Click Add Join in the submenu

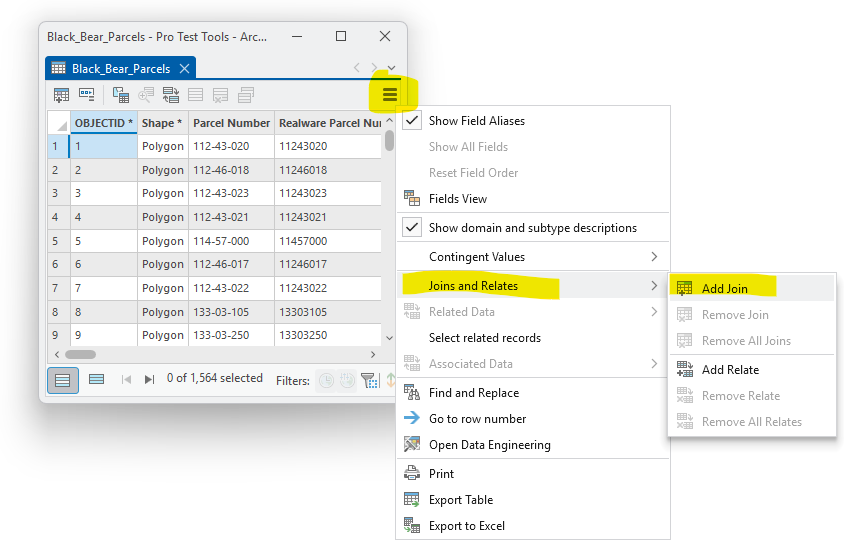coord(725,289)
